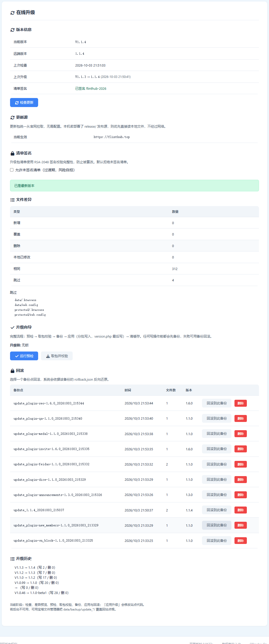Delete the update_plugin-new_members-1.1.0 backup
Viewport: 269px width, 644px height.
click(x=241, y=525)
